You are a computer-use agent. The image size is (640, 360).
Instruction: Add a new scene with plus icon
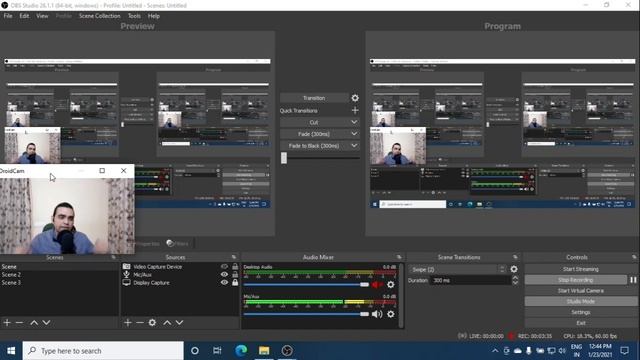[x=7, y=322]
